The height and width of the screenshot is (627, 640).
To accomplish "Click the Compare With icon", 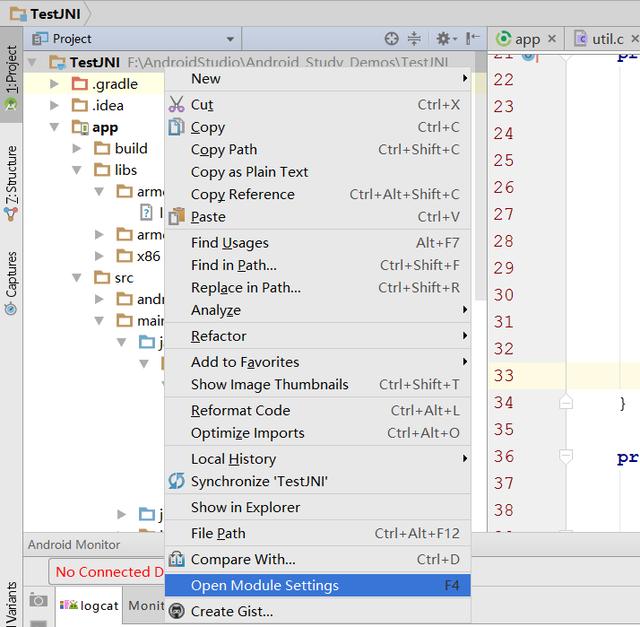I will 176,559.
